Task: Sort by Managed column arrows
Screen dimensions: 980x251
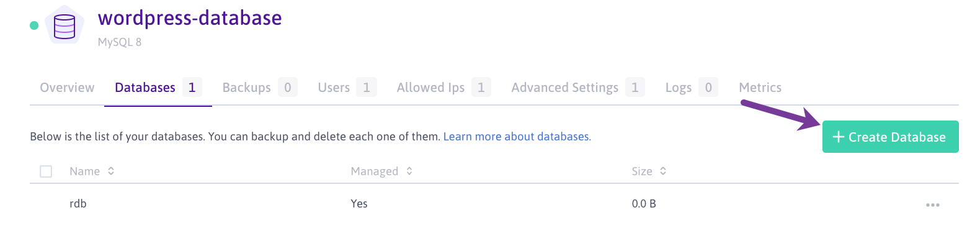Action: click(x=409, y=171)
